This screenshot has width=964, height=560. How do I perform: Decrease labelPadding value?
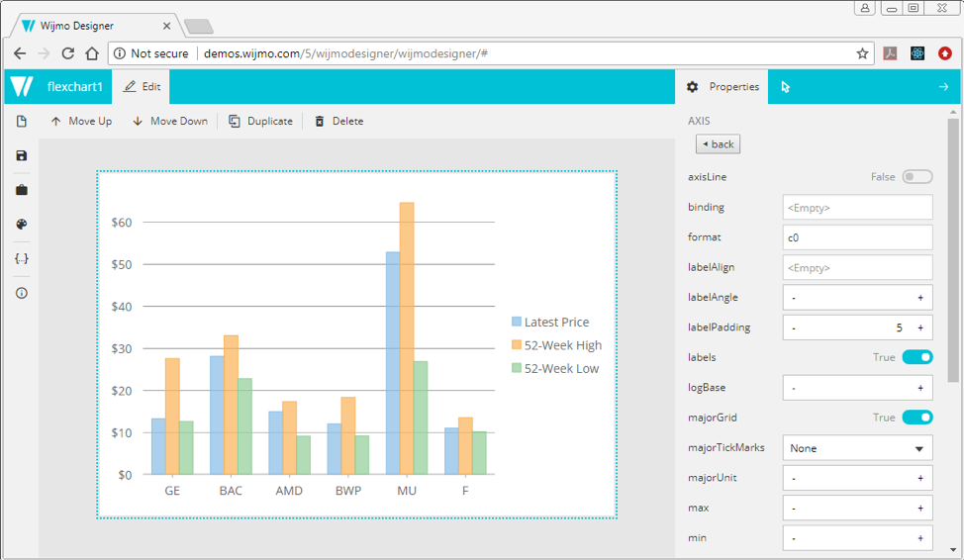point(794,327)
